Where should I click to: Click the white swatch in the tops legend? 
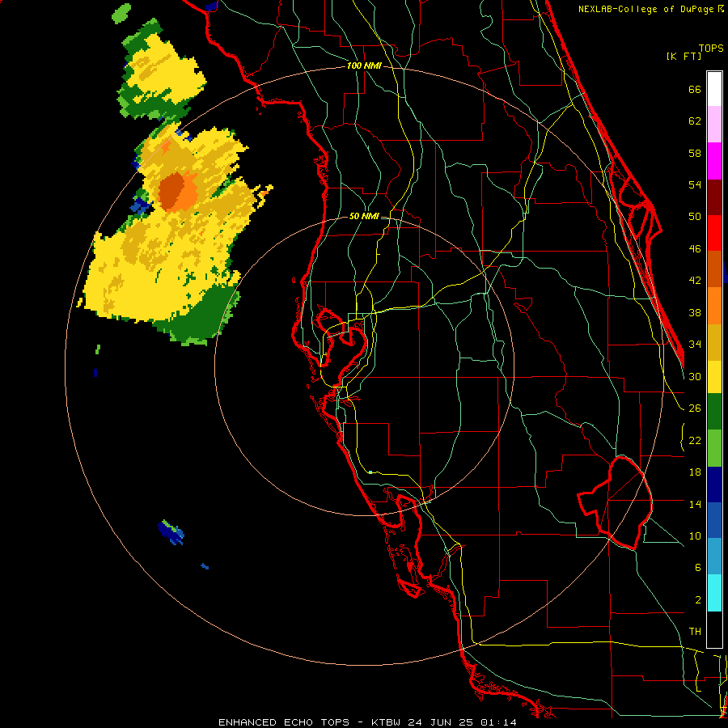(x=714, y=89)
